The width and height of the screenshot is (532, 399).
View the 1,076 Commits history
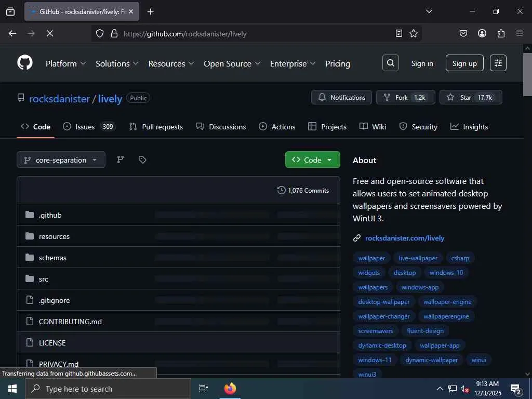coord(303,190)
